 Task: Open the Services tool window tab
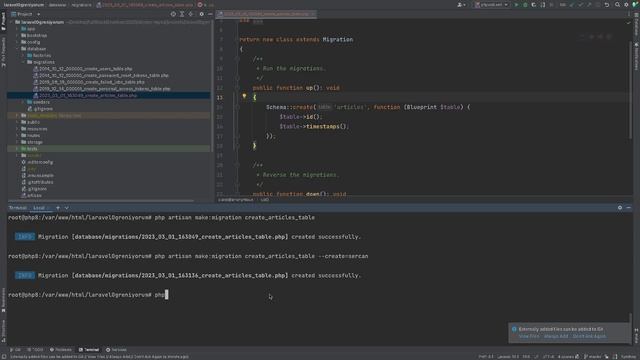coord(116,350)
